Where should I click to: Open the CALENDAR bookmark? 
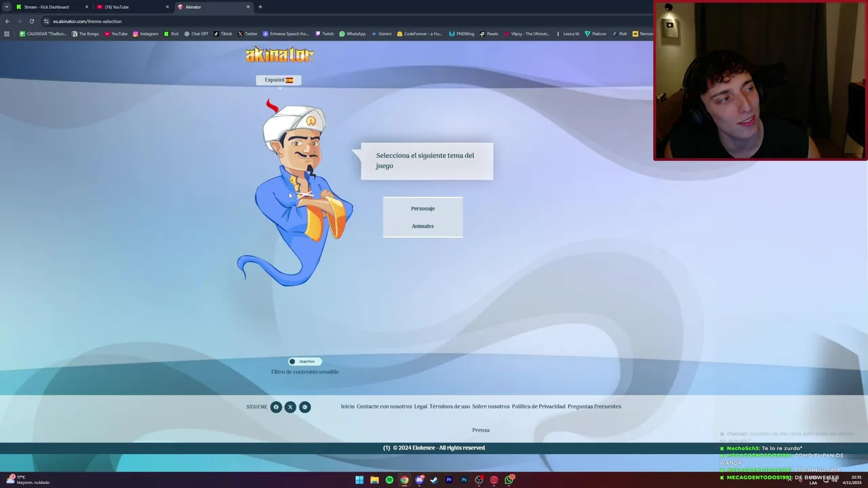click(x=43, y=33)
